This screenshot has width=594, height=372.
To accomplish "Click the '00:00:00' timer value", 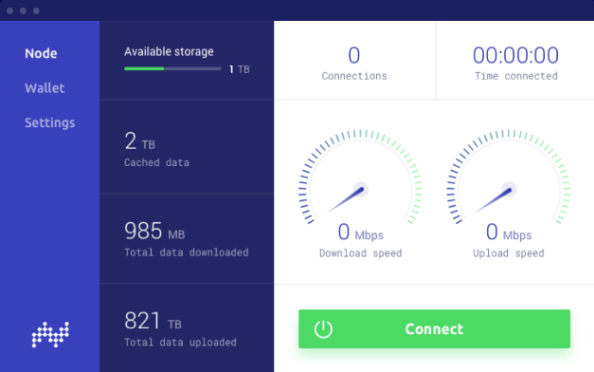I will click(x=516, y=55).
